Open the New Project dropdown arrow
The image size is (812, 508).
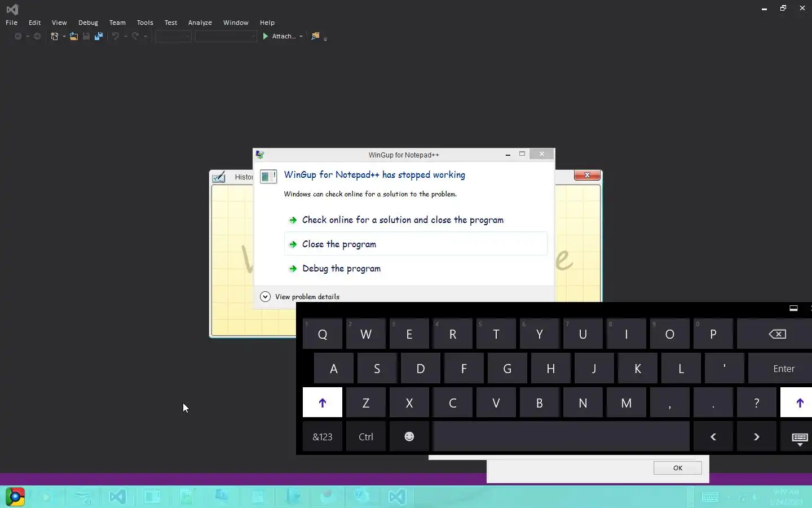point(64,37)
